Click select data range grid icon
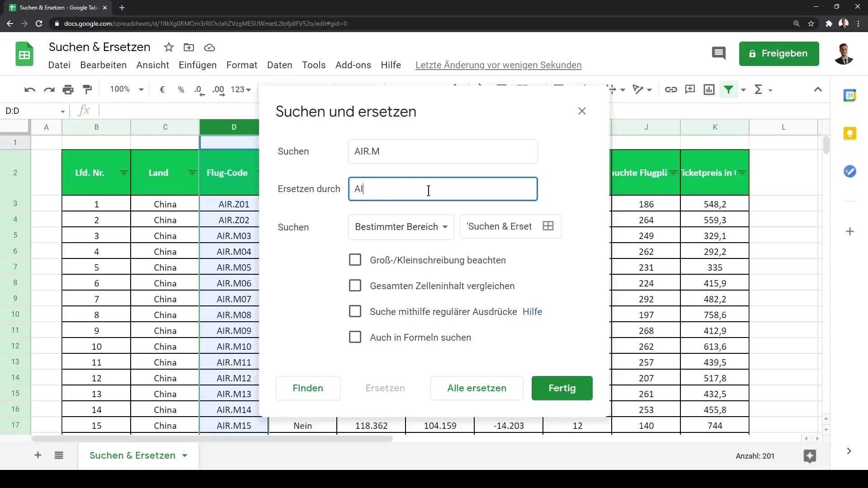 click(x=548, y=226)
